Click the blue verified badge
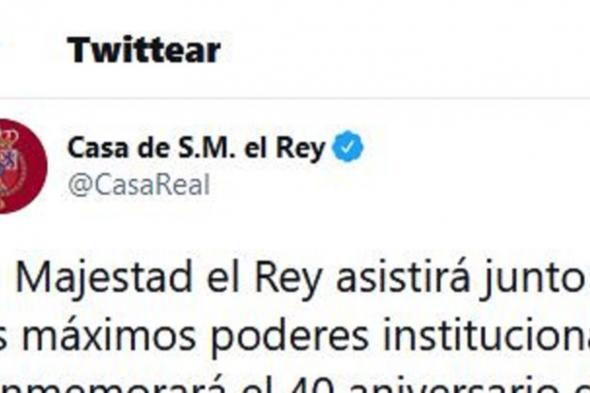The image size is (590, 393). [348, 146]
